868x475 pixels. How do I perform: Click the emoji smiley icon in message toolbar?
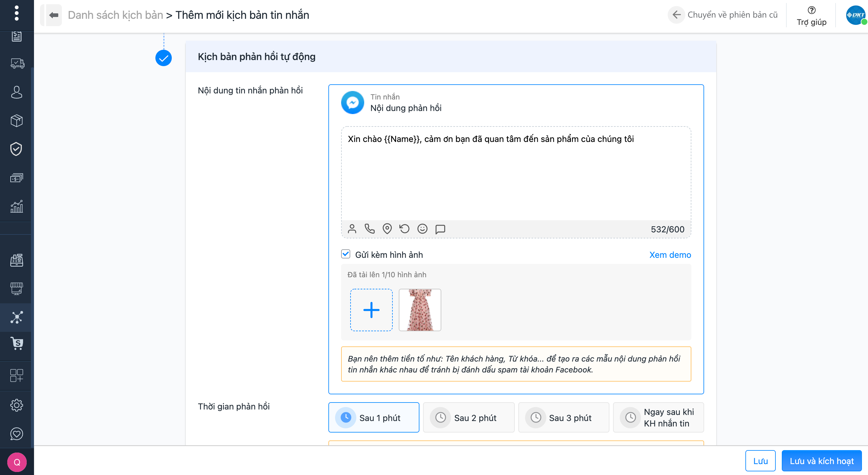(422, 229)
